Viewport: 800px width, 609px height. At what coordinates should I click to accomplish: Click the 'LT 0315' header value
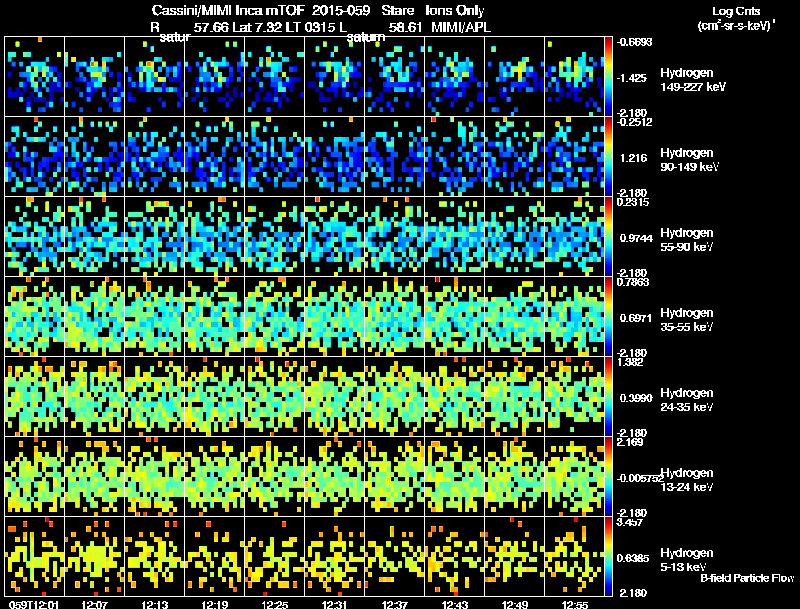click(x=310, y=27)
